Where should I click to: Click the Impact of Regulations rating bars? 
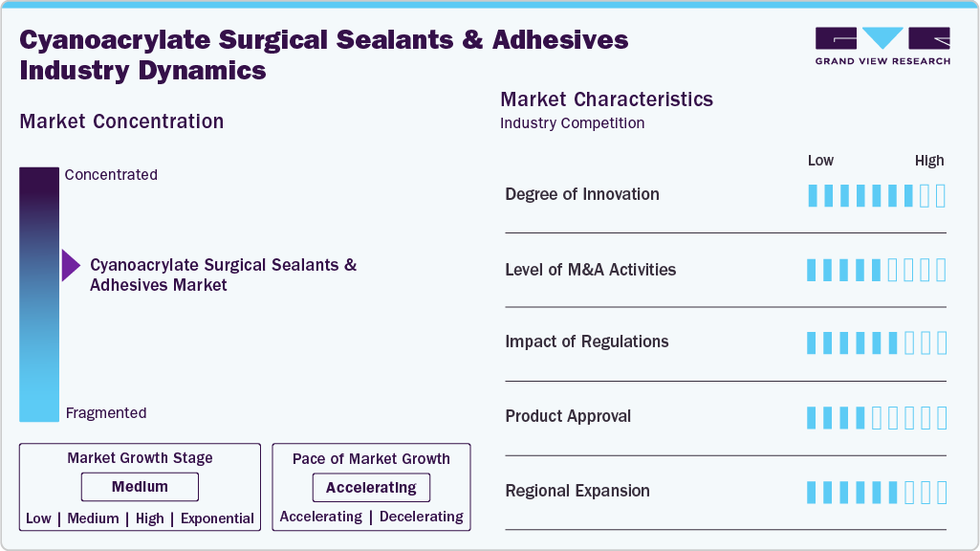coord(876,342)
